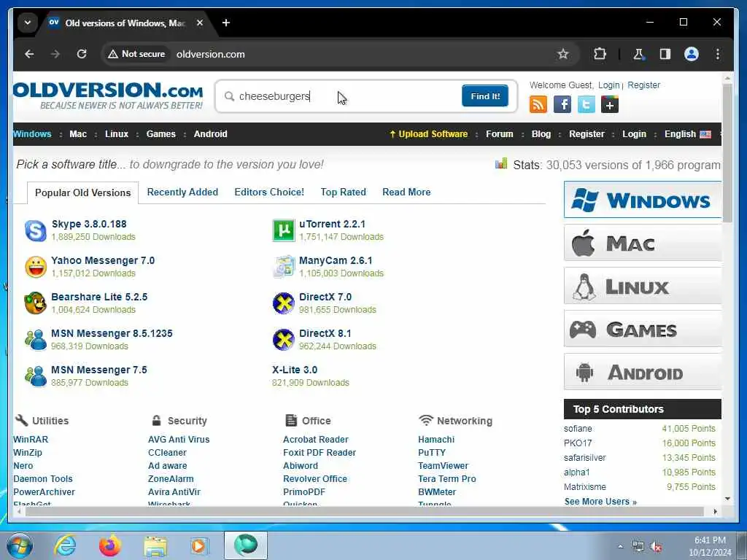Click the Bearshare Lite bear icon
Viewport: 747px width, 560px height.
(x=36, y=303)
